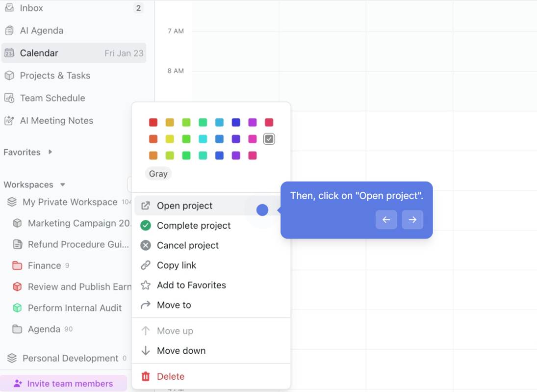Open the Inbox icon in the sidebar
Screen dimensions: 537x392
9,8
